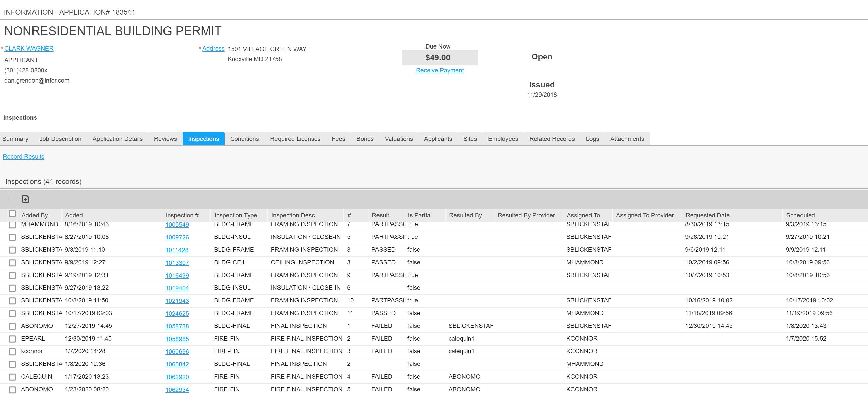This screenshot has width=868, height=401.
Task: Open inspection number 1060842
Action: 177,364
